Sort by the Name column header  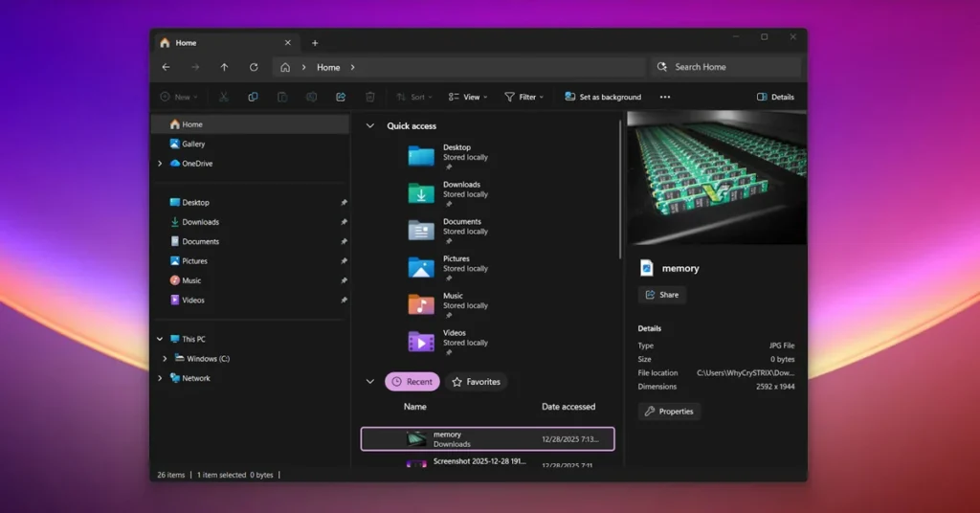pos(415,407)
